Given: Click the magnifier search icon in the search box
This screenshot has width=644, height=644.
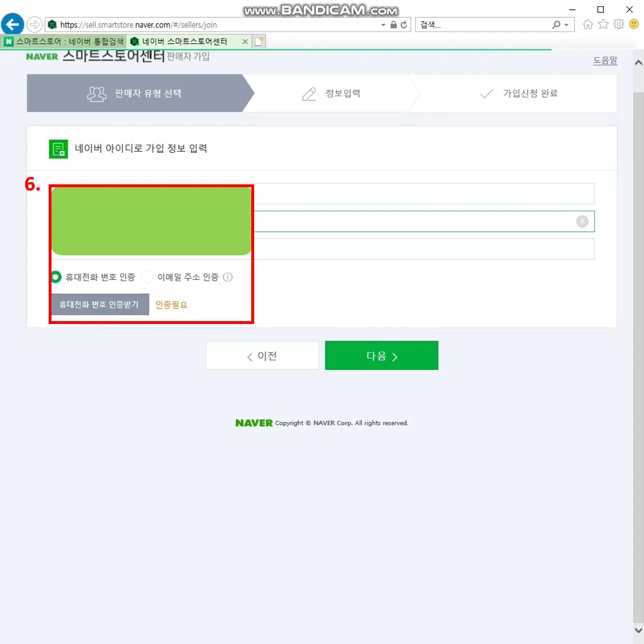Looking at the screenshot, I should (556, 25).
